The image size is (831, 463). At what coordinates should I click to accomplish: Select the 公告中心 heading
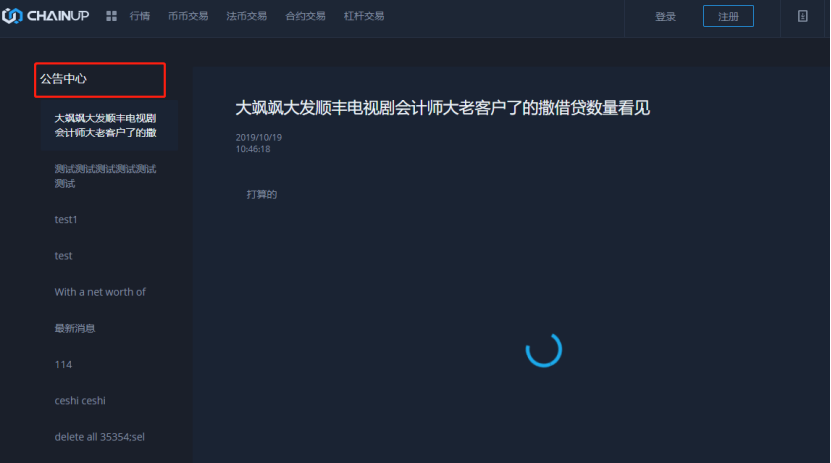[63, 79]
